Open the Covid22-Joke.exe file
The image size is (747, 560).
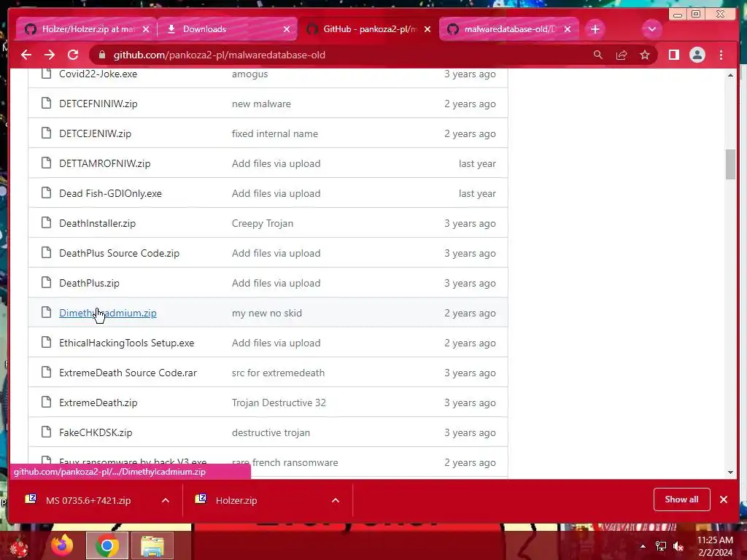coord(98,74)
